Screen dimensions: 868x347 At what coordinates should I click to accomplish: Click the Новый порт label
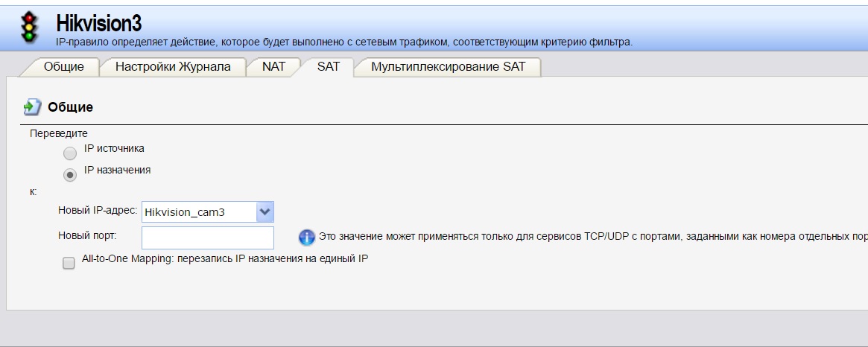click(87, 235)
